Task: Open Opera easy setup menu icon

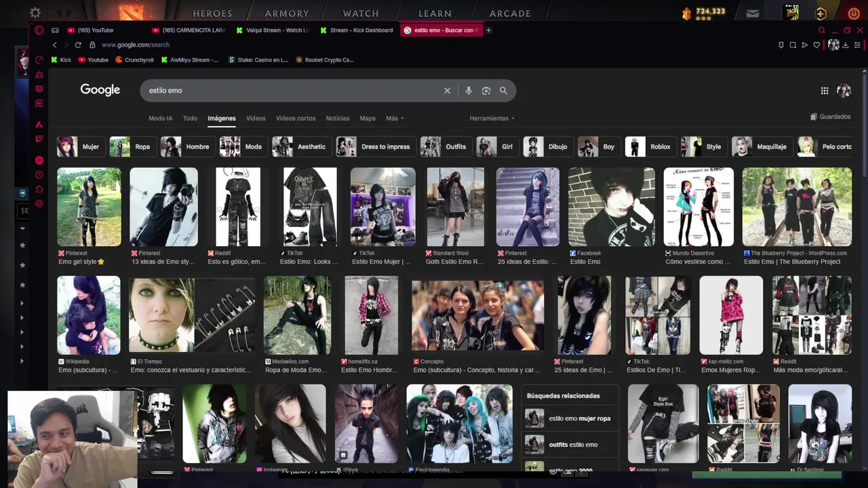Action: point(858,45)
